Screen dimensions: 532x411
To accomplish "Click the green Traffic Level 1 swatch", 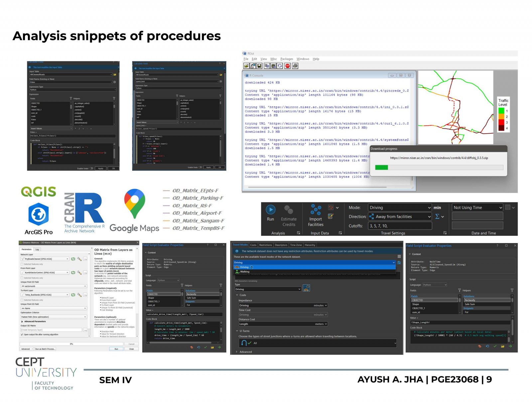I will (x=501, y=111).
